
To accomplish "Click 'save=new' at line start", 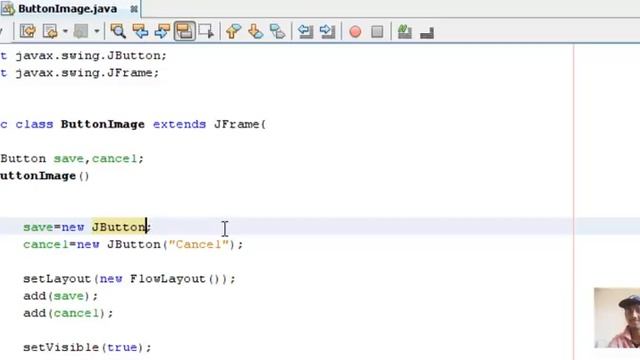I will coord(54,227).
